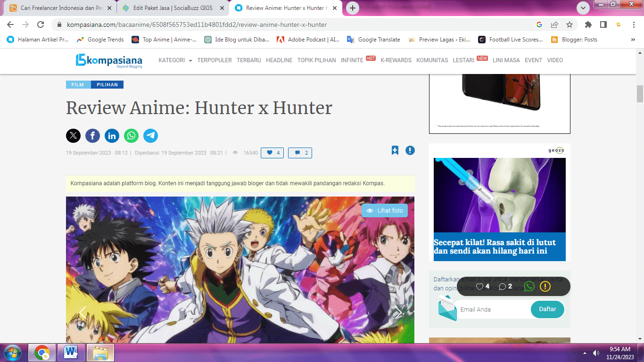Open HEADLINE menu item
This screenshot has height=362, width=644.
coord(279,60)
